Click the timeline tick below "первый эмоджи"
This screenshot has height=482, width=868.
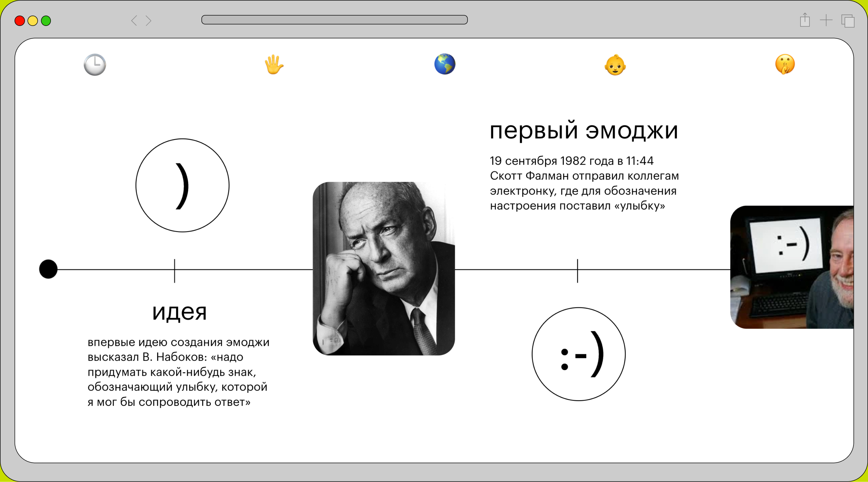pyautogui.click(x=577, y=270)
